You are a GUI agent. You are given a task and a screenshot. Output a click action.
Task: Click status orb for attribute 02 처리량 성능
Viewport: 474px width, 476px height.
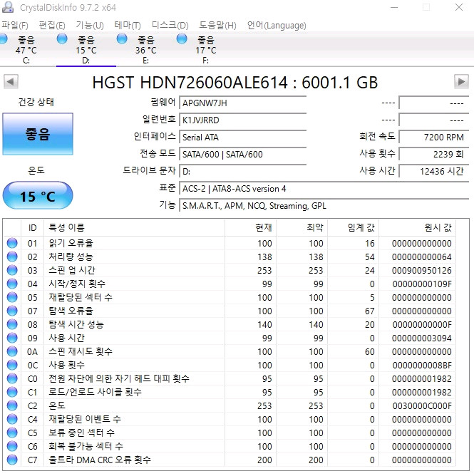point(12,257)
